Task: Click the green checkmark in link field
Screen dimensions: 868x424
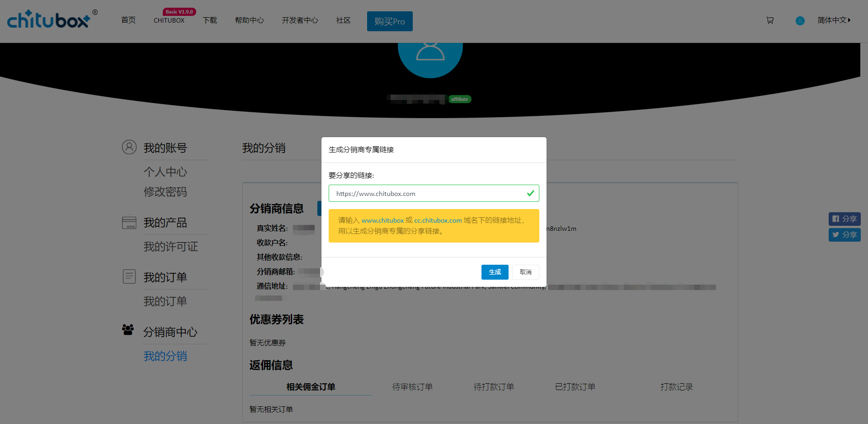Action: point(531,193)
